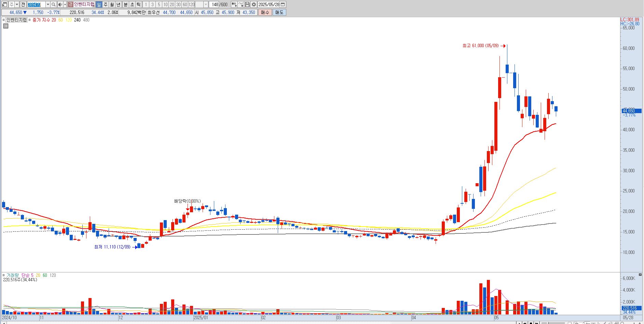Expand the stock code history dropdown arrow
644x324 pixels.
pyautogui.click(x=48, y=4)
